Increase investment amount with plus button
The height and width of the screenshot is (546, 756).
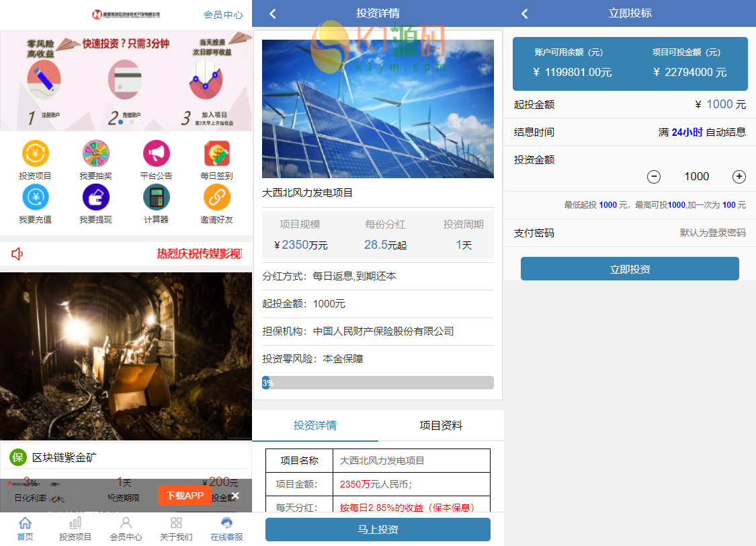pos(739,177)
